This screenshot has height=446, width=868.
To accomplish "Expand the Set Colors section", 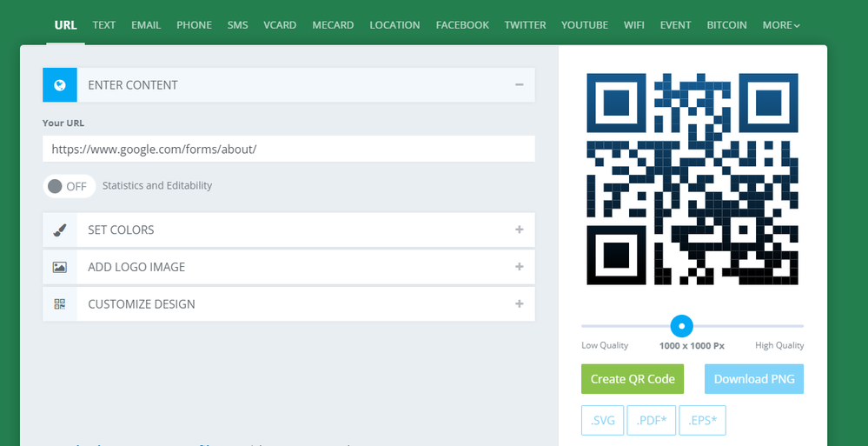I will point(519,230).
